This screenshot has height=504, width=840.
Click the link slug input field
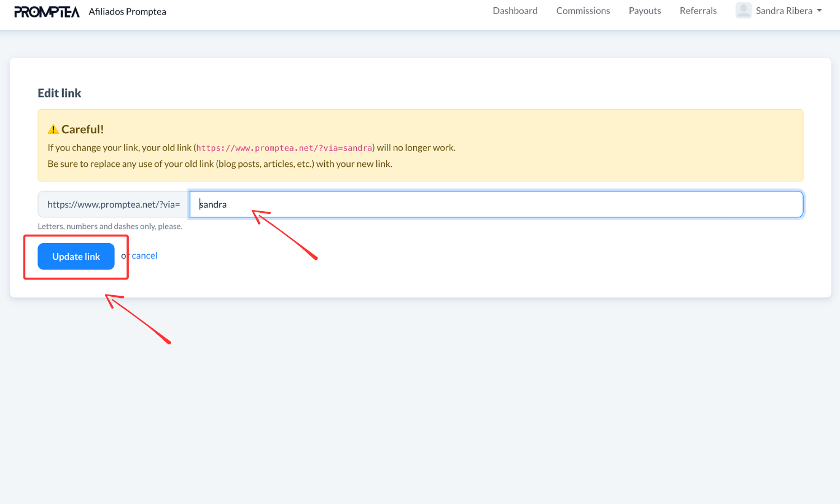pyautogui.click(x=496, y=204)
